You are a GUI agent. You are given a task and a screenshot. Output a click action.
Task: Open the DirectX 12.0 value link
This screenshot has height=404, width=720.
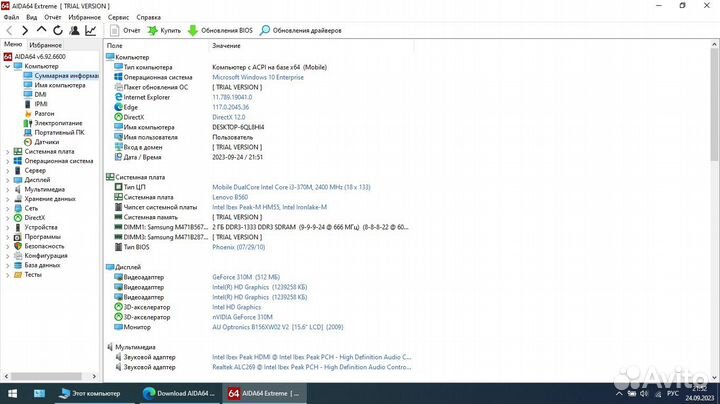pos(228,117)
